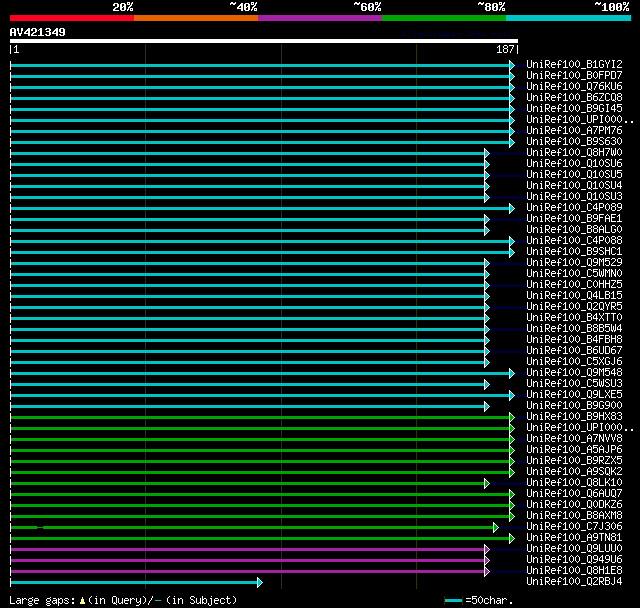This screenshot has width=640, height=608.
Task: Click the green ~80% legend segment
Action: coord(444,18)
